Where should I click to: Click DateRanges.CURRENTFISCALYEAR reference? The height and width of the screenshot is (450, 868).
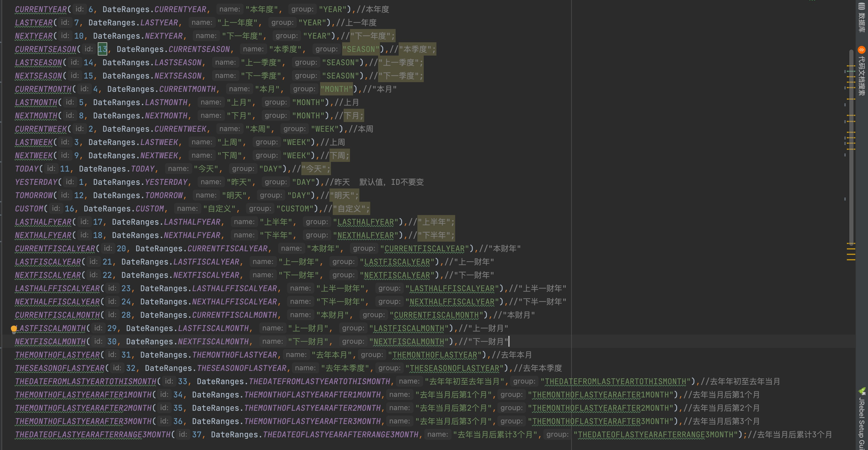coord(202,249)
